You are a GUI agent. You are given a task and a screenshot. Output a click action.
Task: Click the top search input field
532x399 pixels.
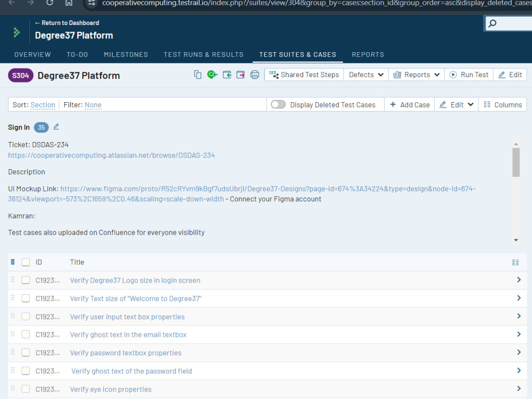point(509,23)
